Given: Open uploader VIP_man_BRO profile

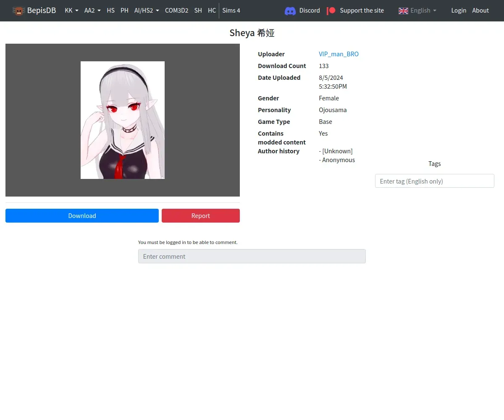Looking at the screenshot, I should pos(339,54).
